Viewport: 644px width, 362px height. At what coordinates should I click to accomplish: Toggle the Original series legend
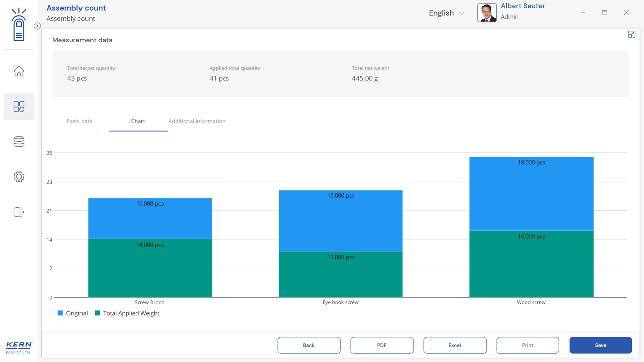(x=72, y=313)
